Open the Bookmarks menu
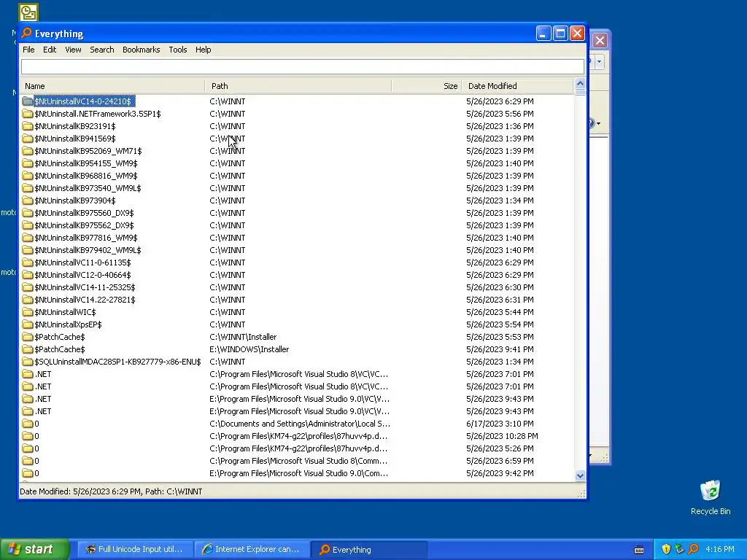 tap(141, 50)
